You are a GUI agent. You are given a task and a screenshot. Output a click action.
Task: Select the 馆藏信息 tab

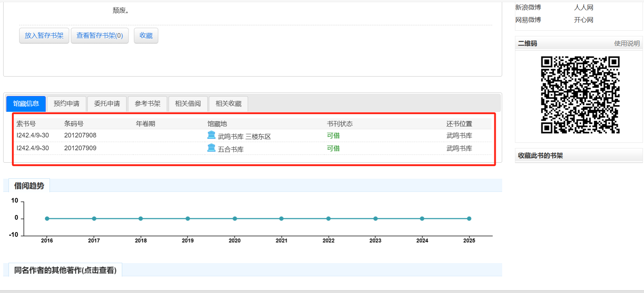[26, 104]
